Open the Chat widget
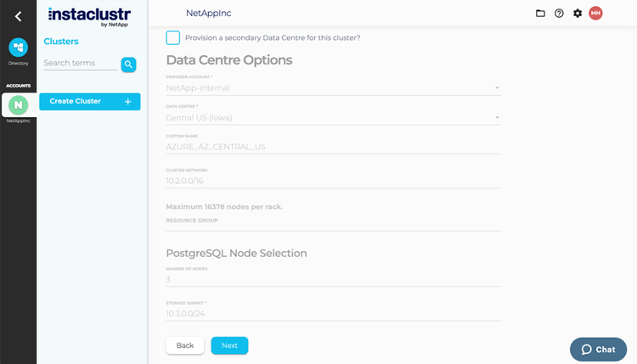This screenshot has height=364, width=637. [598, 350]
